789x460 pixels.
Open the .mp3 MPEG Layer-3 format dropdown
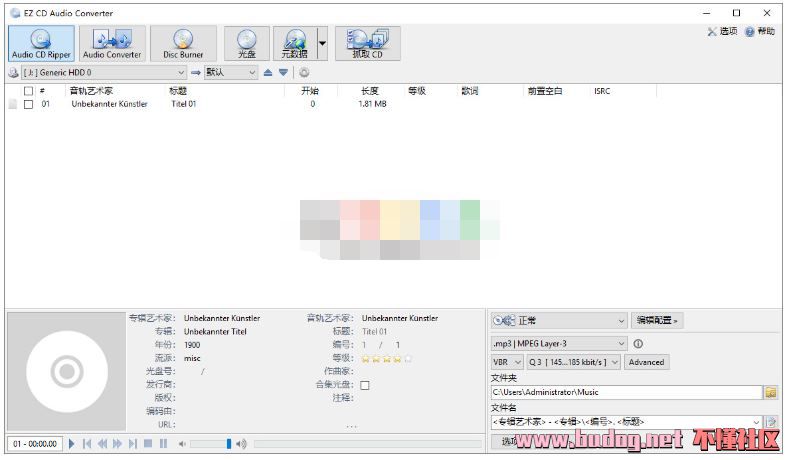tap(559, 344)
